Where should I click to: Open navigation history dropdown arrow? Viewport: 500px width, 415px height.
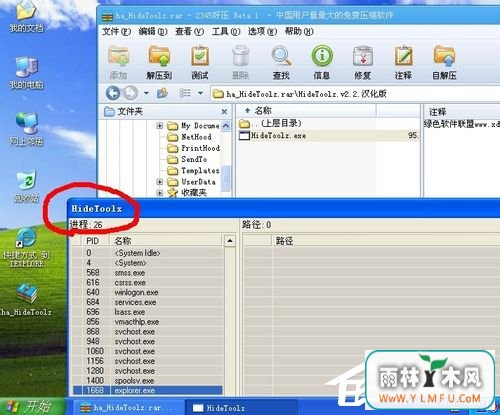click(x=146, y=93)
